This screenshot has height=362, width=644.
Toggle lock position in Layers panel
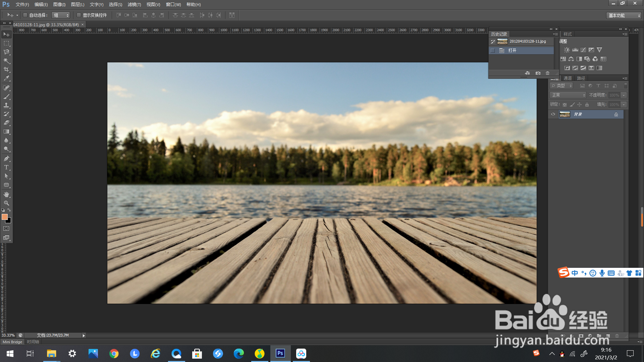(579, 105)
